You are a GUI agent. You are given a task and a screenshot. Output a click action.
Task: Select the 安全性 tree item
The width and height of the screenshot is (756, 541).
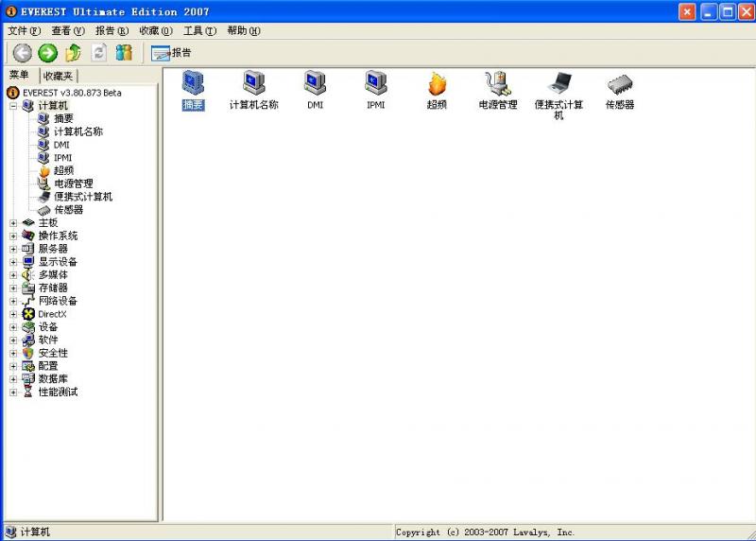53,354
